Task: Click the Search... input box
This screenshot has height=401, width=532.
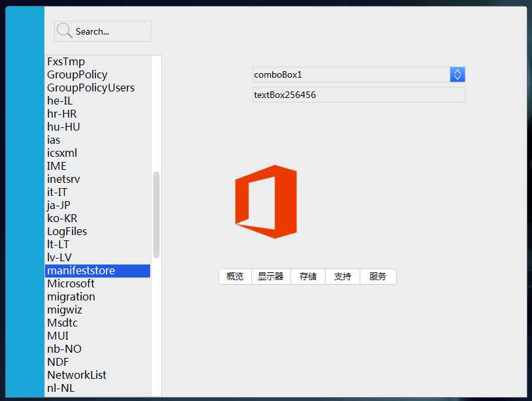Action: tap(102, 31)
